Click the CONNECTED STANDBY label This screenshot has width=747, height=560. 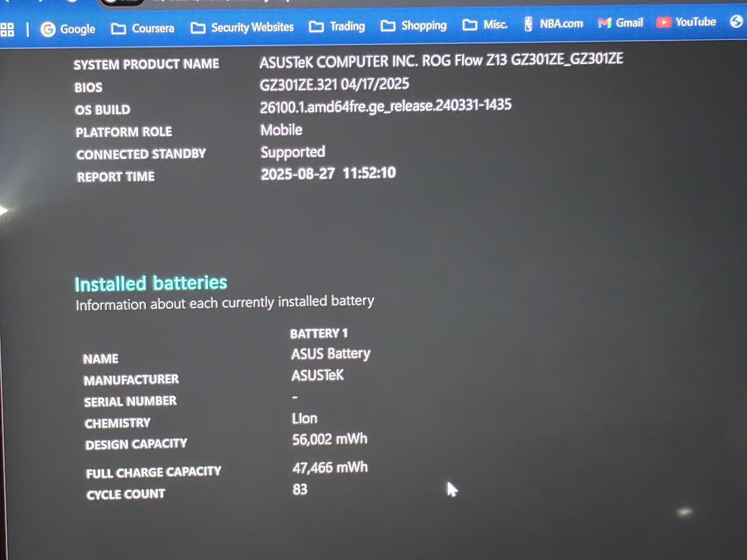click(141, 155)
